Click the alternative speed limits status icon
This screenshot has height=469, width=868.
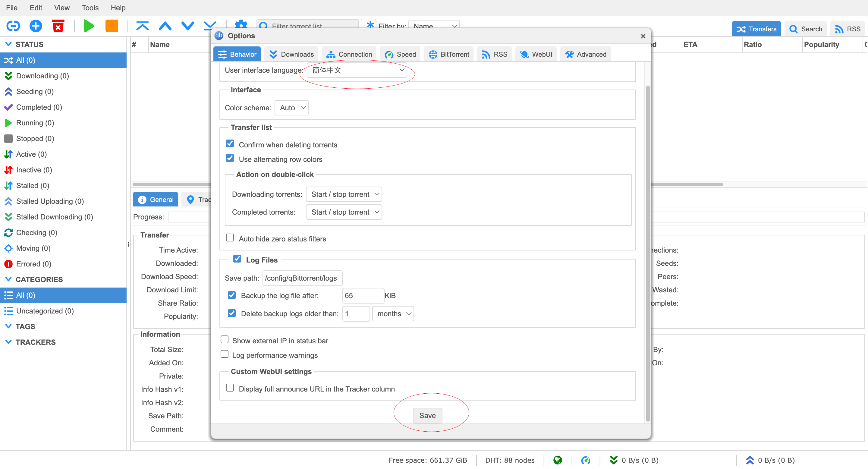pyautogui.click(x=586, y=460)
